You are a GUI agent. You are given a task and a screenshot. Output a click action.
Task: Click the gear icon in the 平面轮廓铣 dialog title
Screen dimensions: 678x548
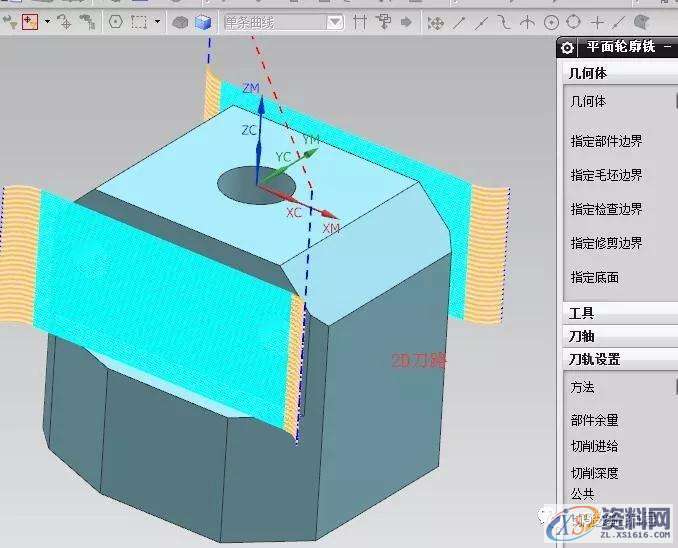click(x=567, y=47)
